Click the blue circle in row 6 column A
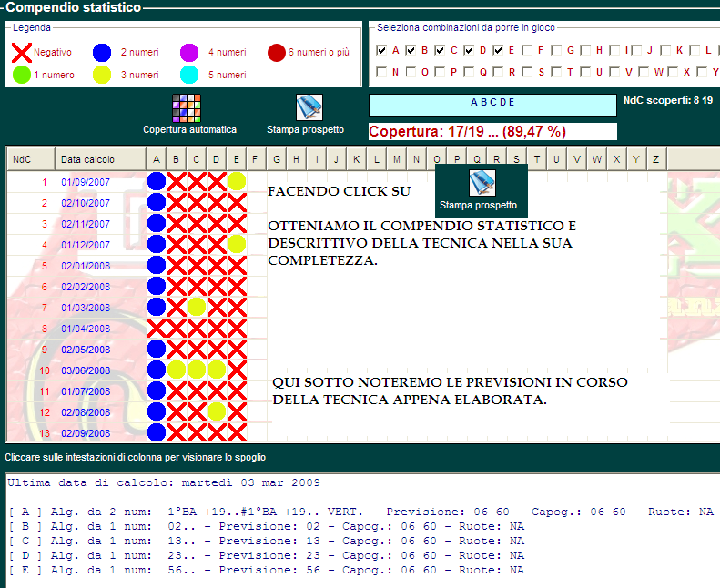Image resolution: width=720 pixels, height=588 pixels. (x=157, y=286)
